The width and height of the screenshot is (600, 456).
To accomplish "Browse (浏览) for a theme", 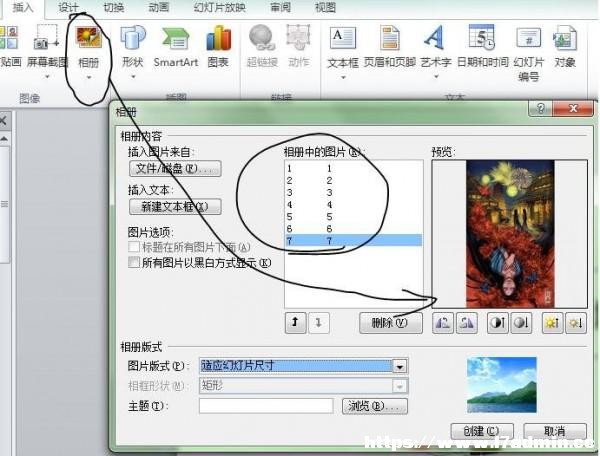I will point(375,406).
